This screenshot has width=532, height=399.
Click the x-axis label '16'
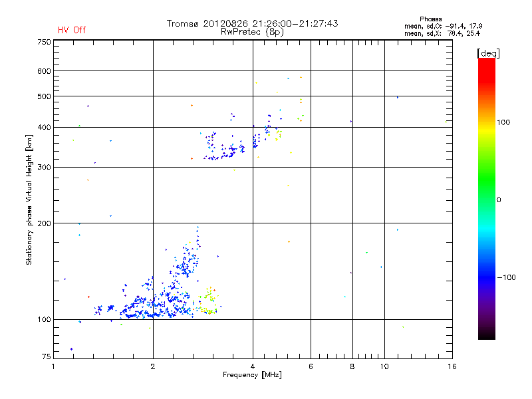click(x=452, y=366)
